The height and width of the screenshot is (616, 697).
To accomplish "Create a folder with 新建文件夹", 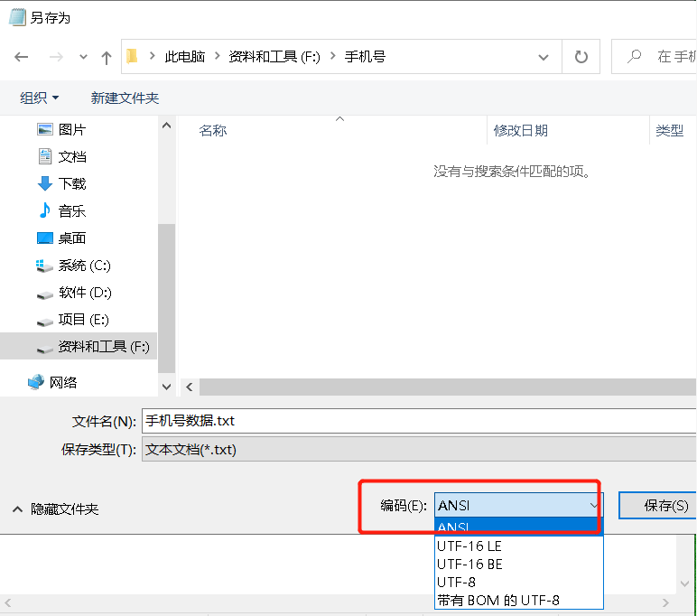I will click(x=125, y=98).
